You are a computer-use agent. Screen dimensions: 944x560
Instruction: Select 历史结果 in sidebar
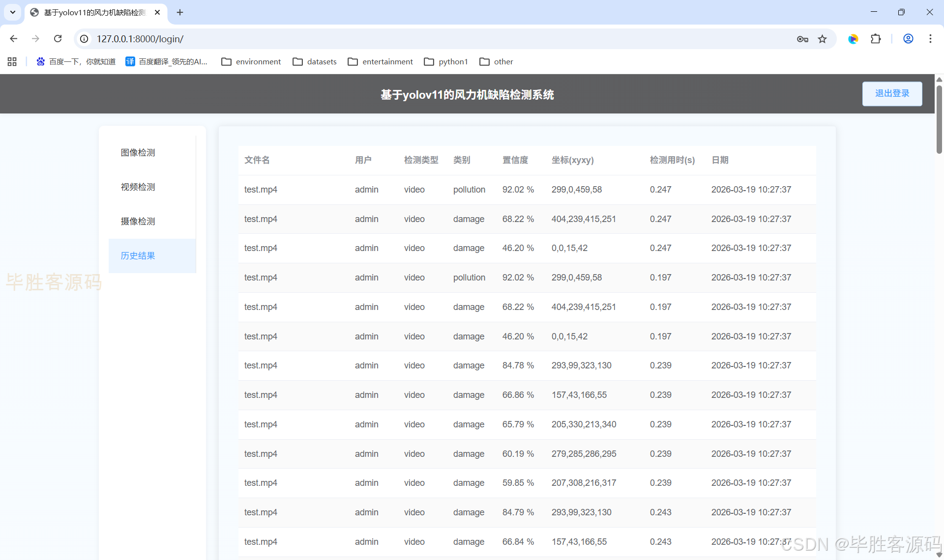tap(152, 256)
